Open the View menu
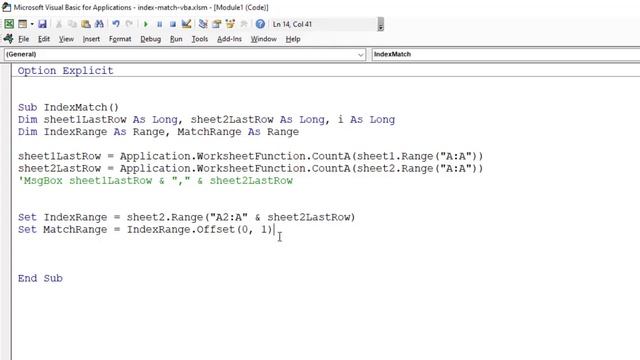 (66, 39)
